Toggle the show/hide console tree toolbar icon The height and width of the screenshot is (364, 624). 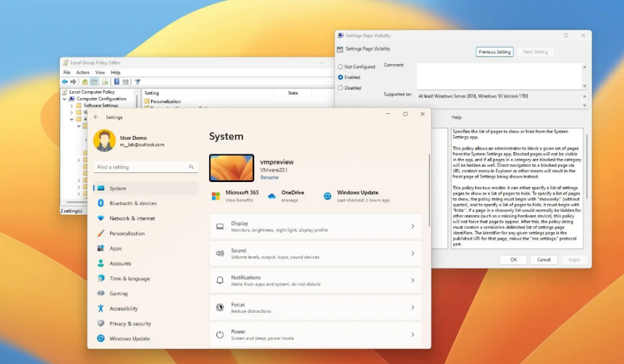pos(94,82)
